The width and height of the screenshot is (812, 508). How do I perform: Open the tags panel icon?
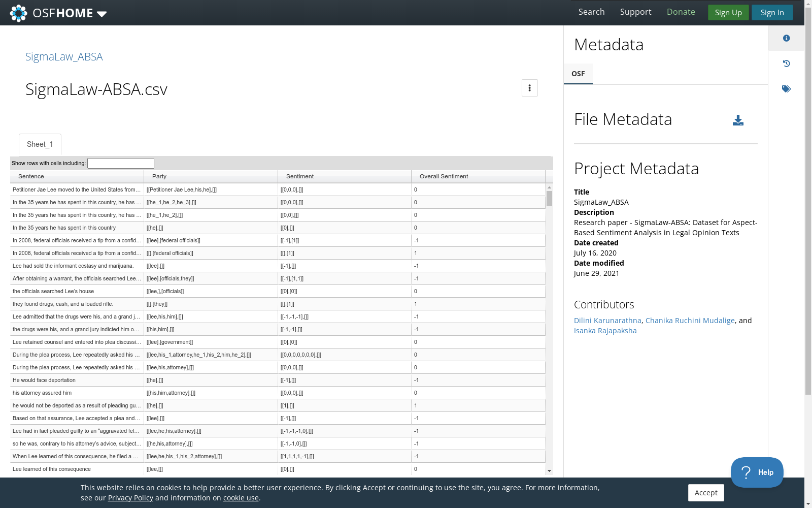click(786, 89)
